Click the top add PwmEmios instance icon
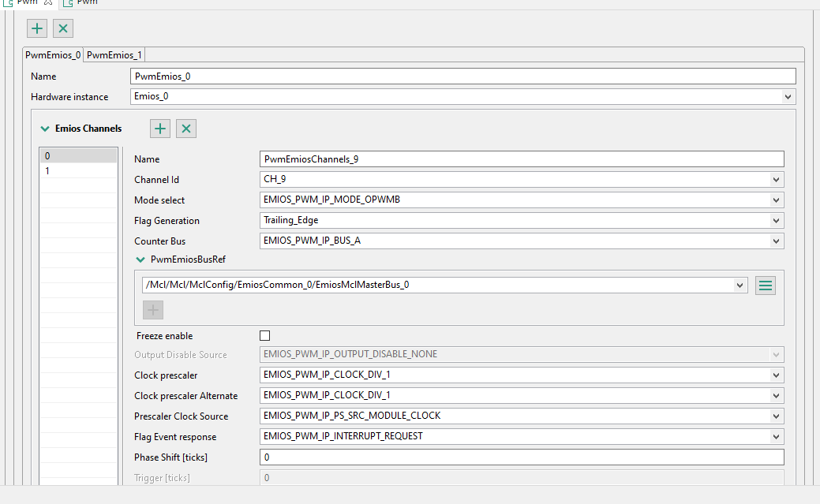 (37, 28)
